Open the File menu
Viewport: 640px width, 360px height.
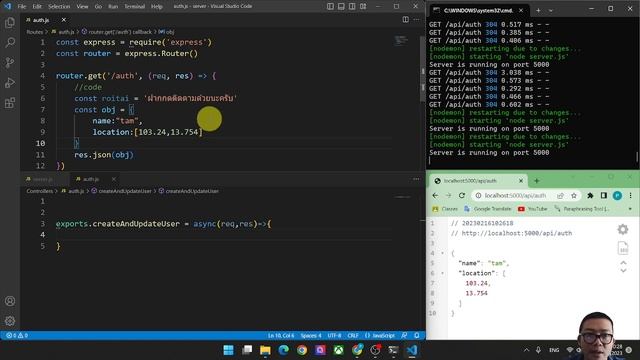coord(22,7)
